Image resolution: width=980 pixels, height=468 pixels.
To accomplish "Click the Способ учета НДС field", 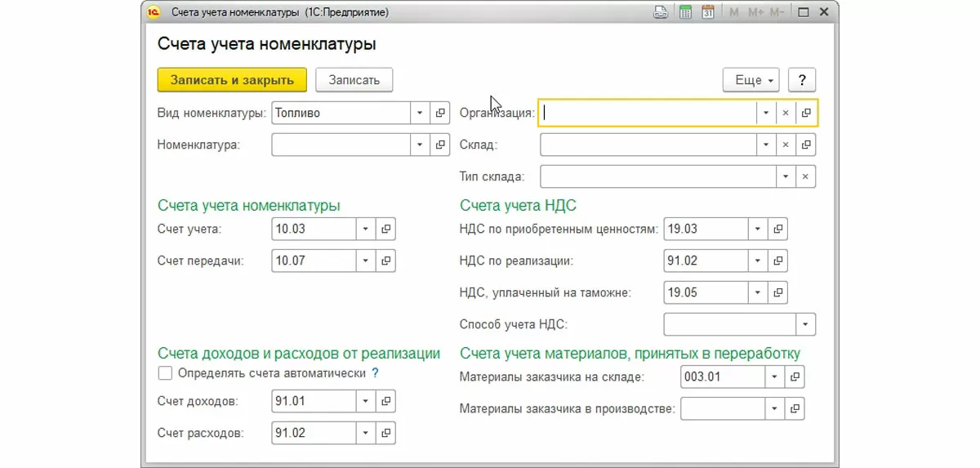I will (x=730, y=324).
